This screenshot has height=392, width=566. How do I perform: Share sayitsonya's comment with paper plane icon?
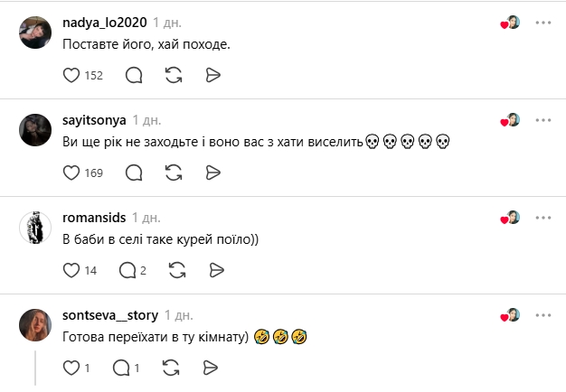pyautogui.click(x=213, y=173)
